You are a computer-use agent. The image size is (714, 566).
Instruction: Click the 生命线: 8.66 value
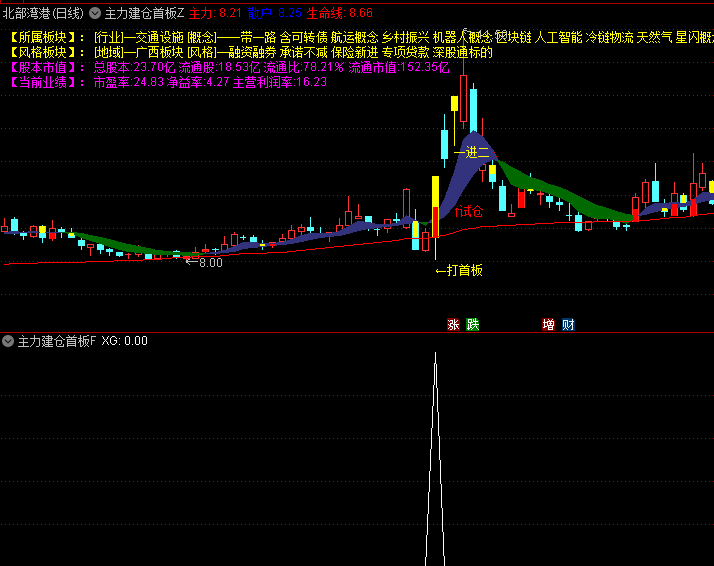(x=340, y=13)
